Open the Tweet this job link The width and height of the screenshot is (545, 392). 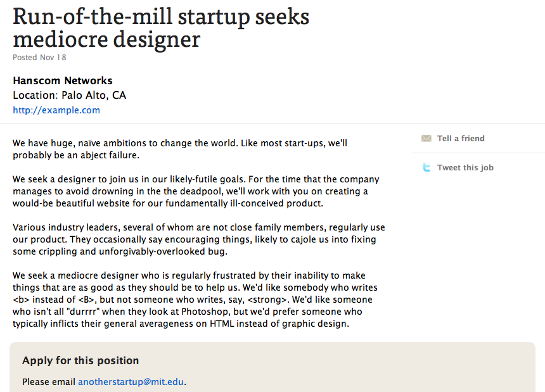465,168
